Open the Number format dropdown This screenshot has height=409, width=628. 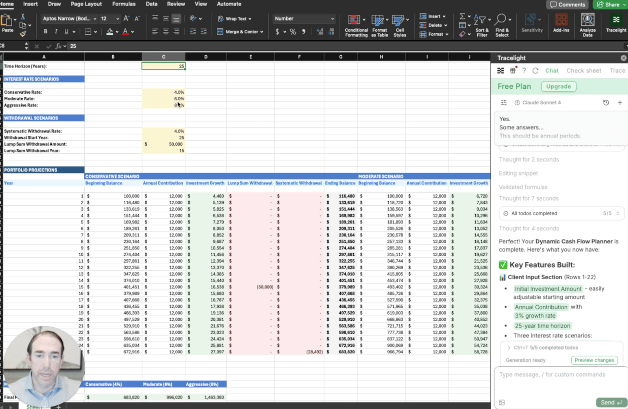pyautogui.click(x=305, y=18)
